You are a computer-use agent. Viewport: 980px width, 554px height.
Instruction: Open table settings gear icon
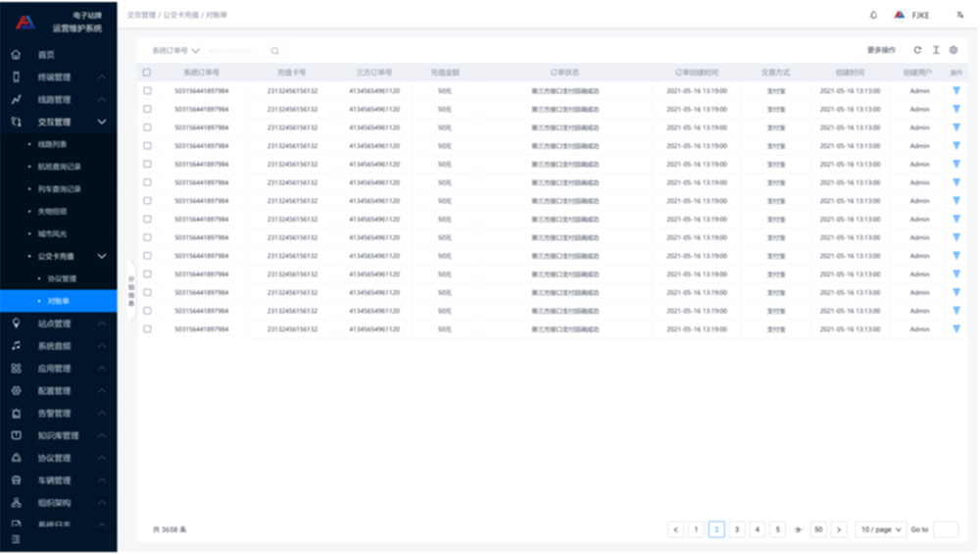pos(954,50)
